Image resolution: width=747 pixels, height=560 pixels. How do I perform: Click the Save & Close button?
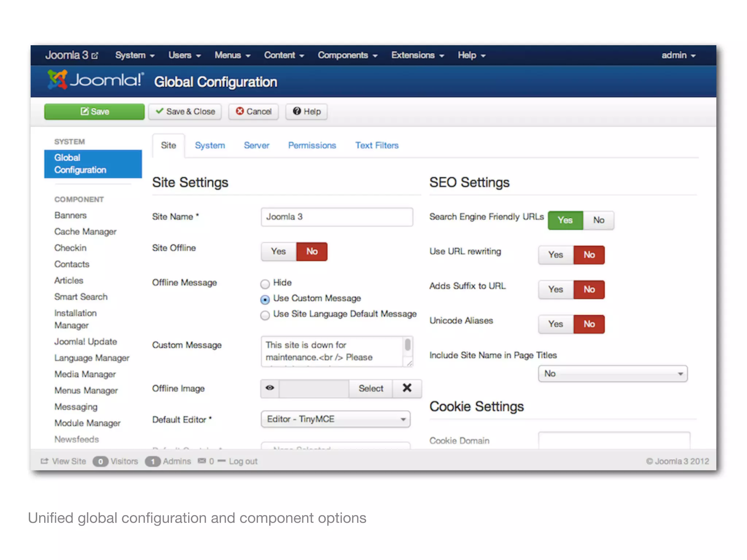point(185,112)
